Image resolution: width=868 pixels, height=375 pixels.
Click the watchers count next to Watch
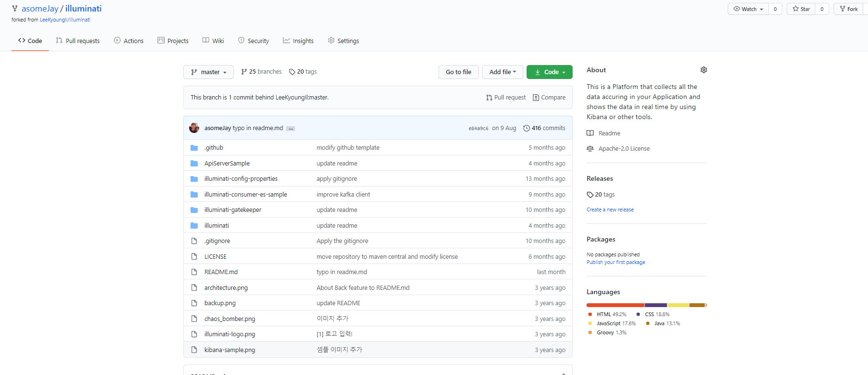tap(775, 9)
